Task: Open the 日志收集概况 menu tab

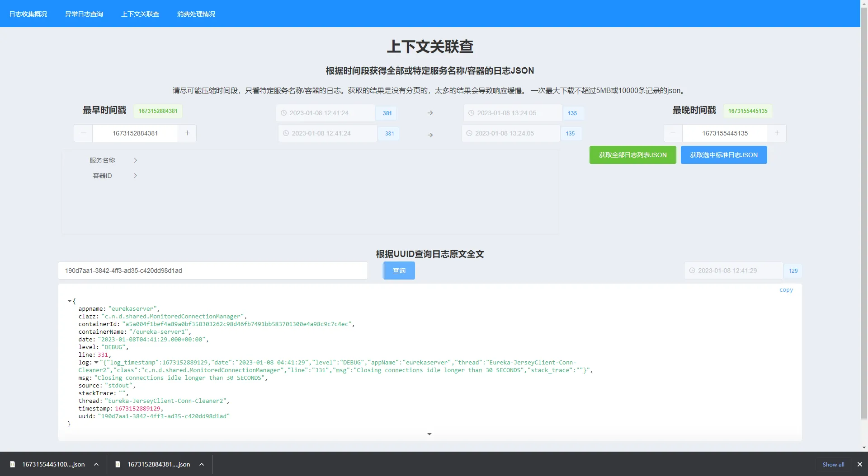Action: pos(28,14)
